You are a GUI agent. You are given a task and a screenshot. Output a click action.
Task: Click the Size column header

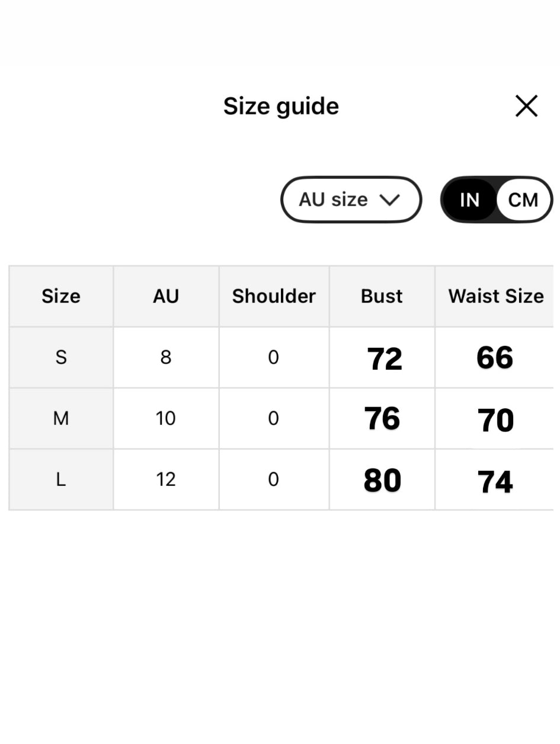[61, 296]
